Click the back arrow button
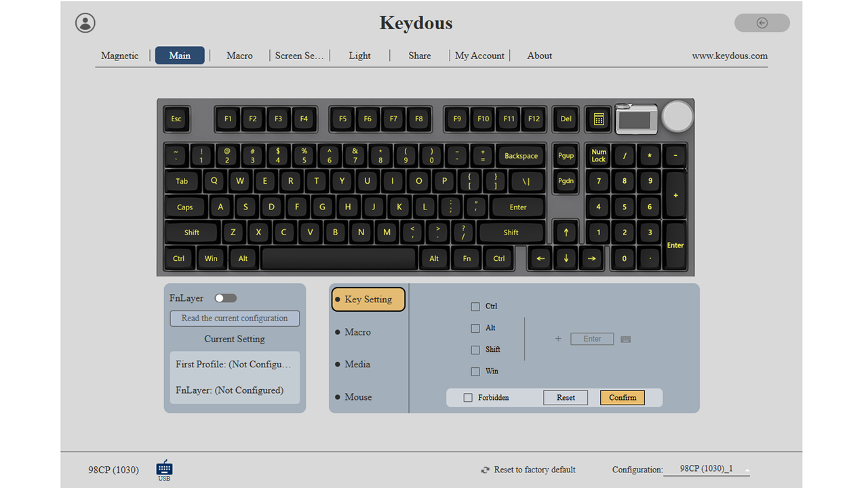This screenshot has width=868, height=488. click(762, 23)
